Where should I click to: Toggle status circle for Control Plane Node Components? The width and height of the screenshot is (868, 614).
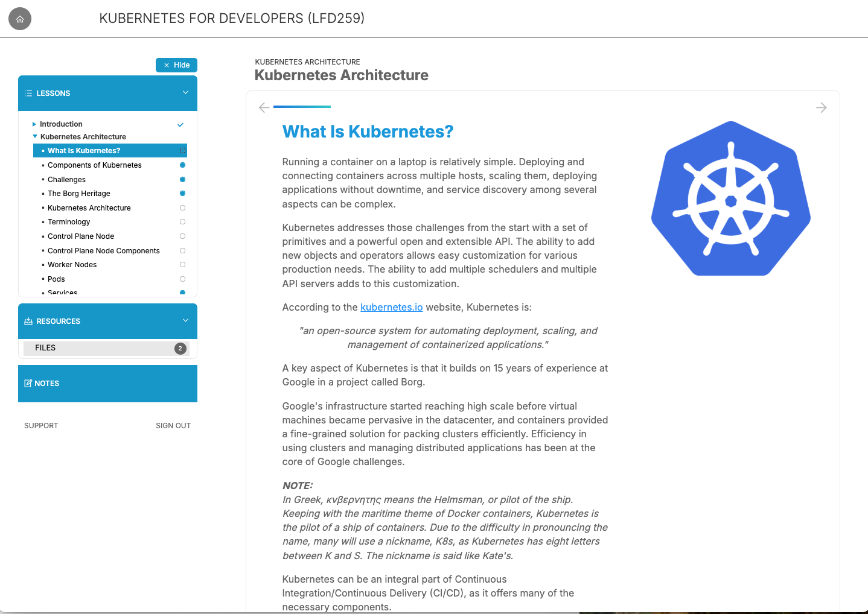pyautogui.click(x=182, y=251)
